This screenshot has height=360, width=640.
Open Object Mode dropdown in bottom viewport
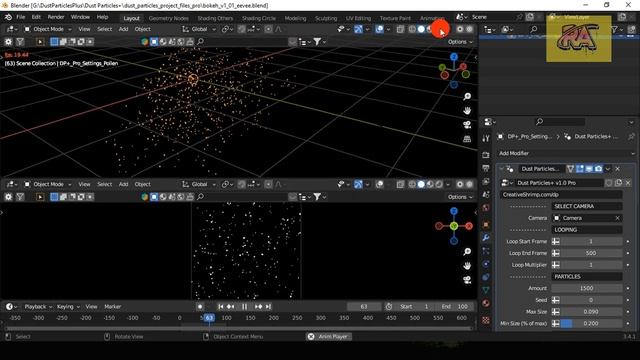(x=47, y=184)
